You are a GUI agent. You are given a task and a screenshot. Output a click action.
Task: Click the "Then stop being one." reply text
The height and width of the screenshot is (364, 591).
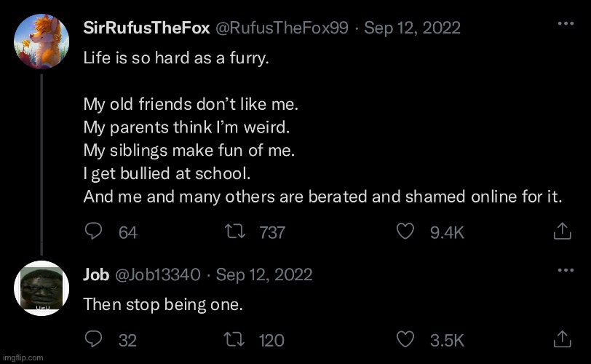[163, 304]
